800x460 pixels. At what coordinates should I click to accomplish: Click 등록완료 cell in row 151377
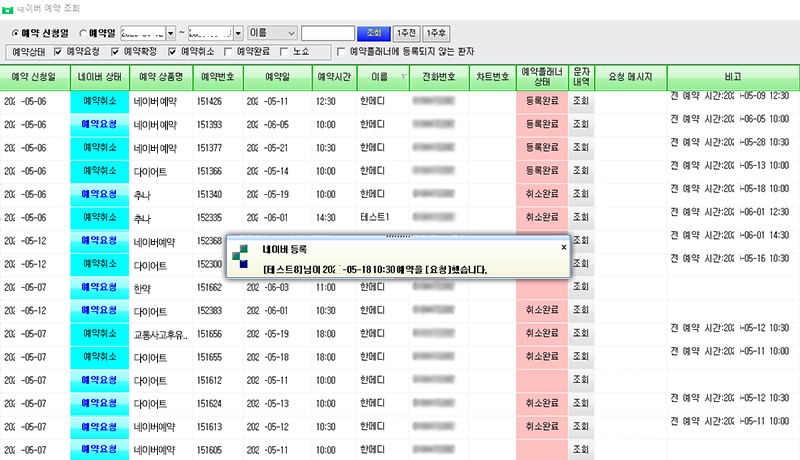pyautogui.click(x=542, y=147)
